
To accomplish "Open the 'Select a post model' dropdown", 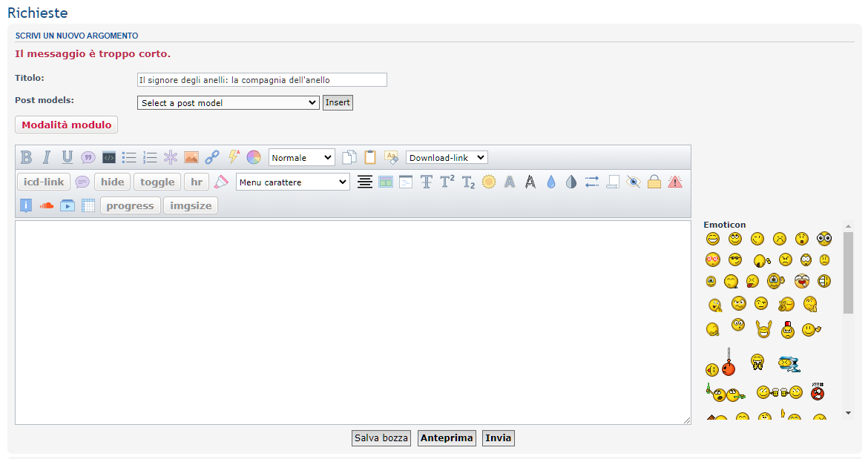I will click(228, 103).
